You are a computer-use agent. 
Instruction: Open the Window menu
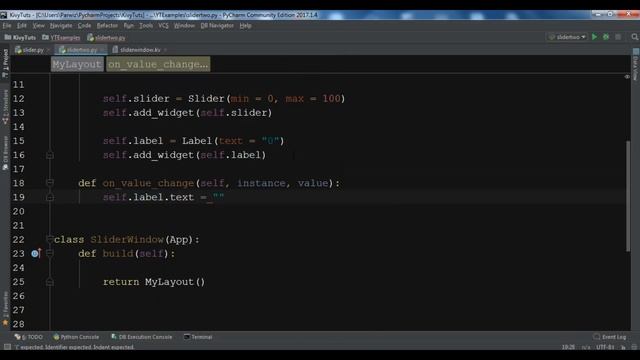[x=184, y=25]
